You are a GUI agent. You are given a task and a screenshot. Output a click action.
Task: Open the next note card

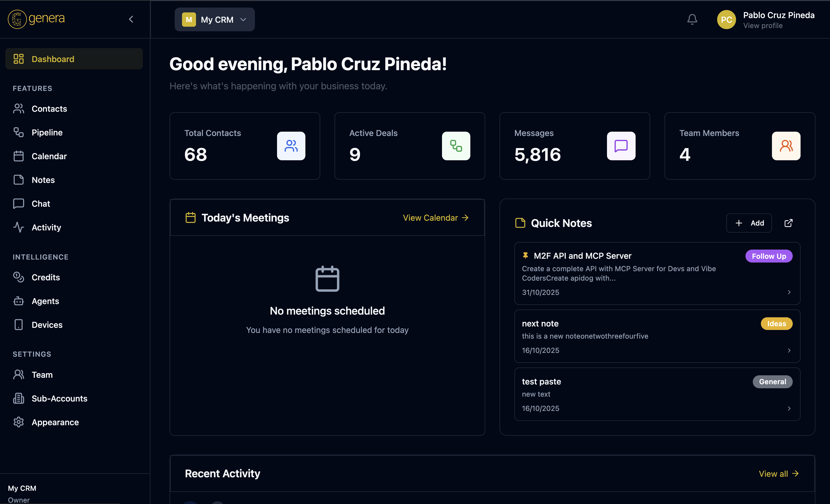coord(657,336)
